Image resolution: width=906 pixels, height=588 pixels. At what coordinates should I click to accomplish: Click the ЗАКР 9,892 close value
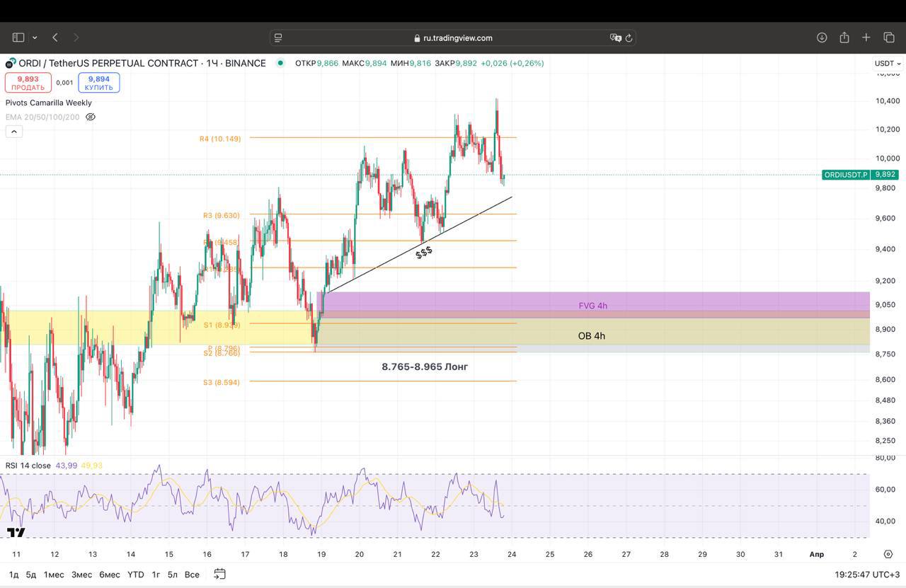(x=456, y=63)
